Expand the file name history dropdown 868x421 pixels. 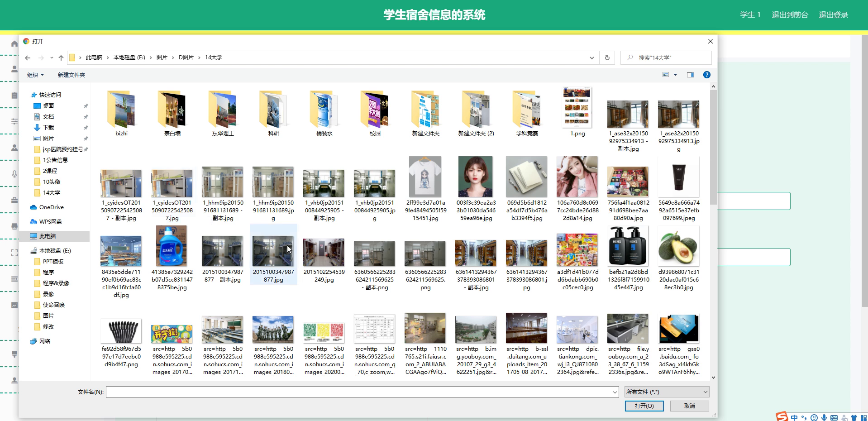[615, 392]
